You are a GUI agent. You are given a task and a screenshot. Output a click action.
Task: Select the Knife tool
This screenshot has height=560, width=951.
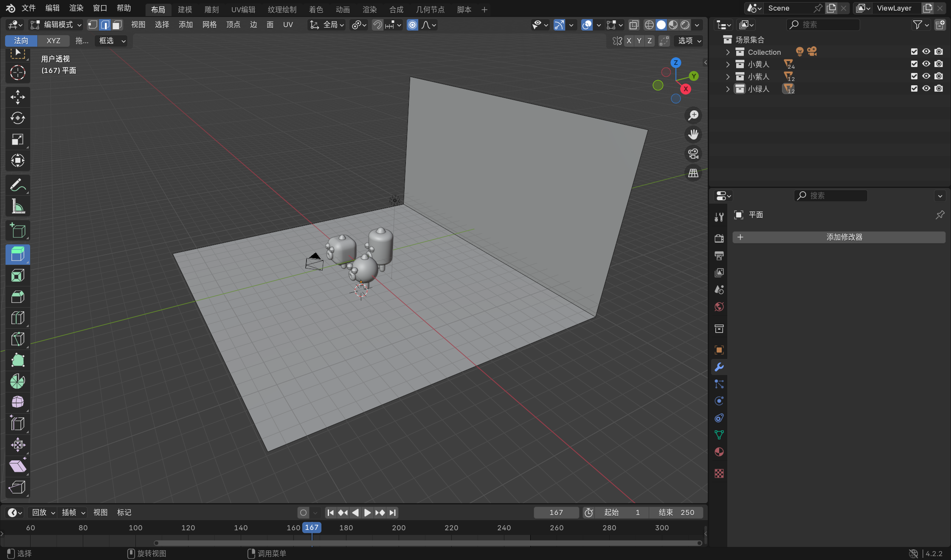click(x=17, y=339)
